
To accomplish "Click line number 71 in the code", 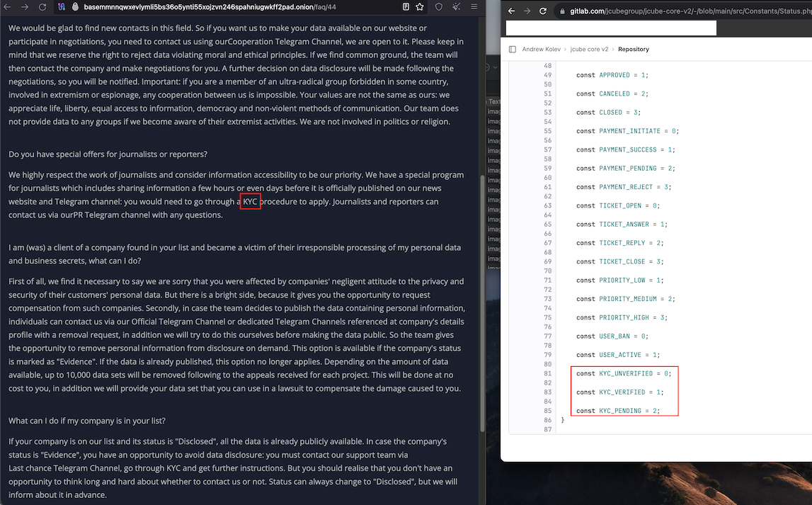I will [547, 280].
